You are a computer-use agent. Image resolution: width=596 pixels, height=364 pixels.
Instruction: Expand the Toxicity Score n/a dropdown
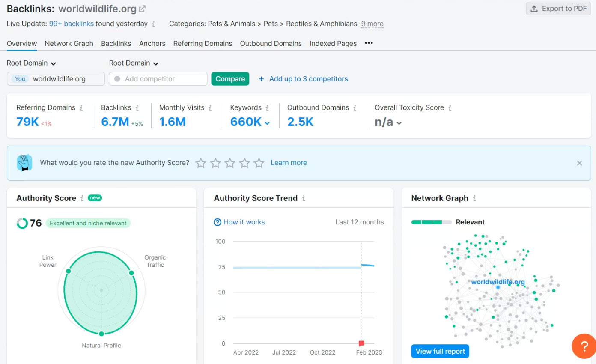coord(399,123)
